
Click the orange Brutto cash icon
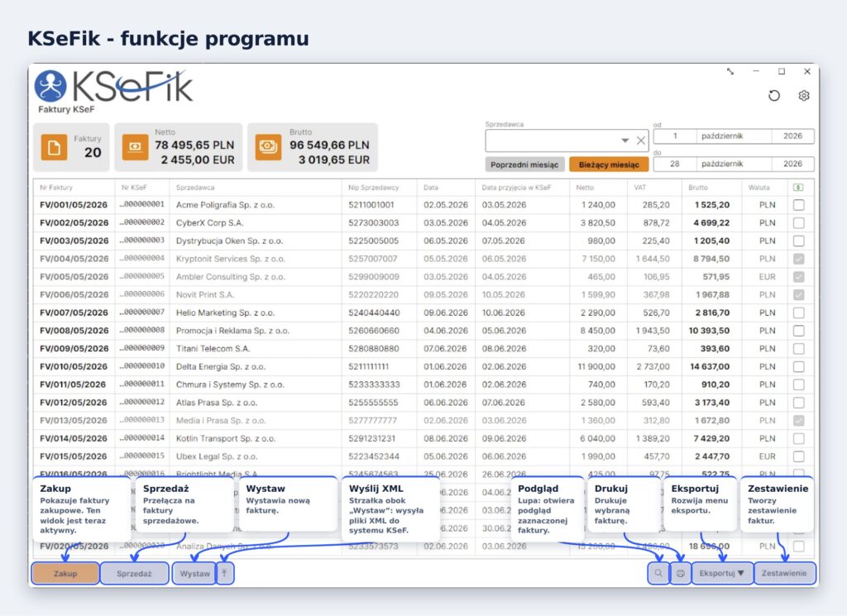269,147
